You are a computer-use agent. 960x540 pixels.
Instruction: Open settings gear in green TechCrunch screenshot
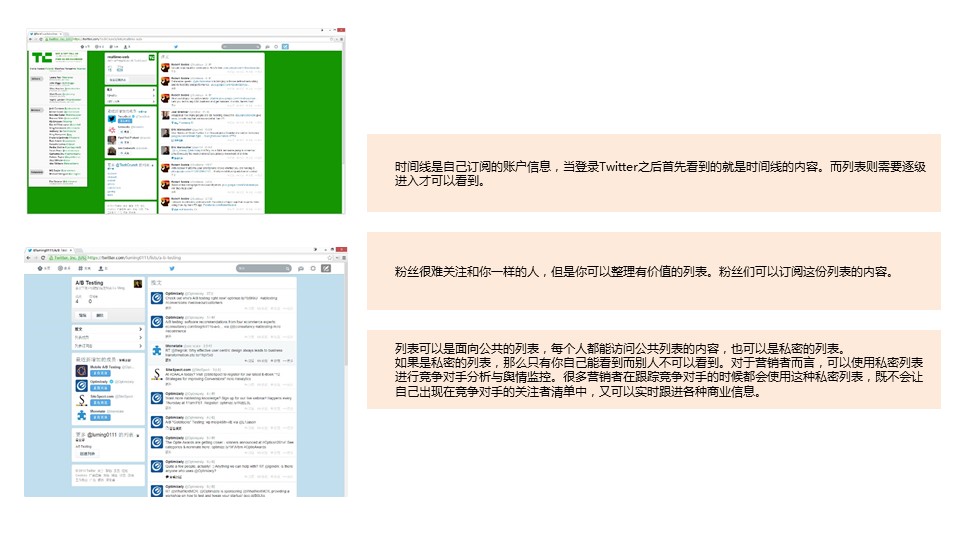point(276,47)
